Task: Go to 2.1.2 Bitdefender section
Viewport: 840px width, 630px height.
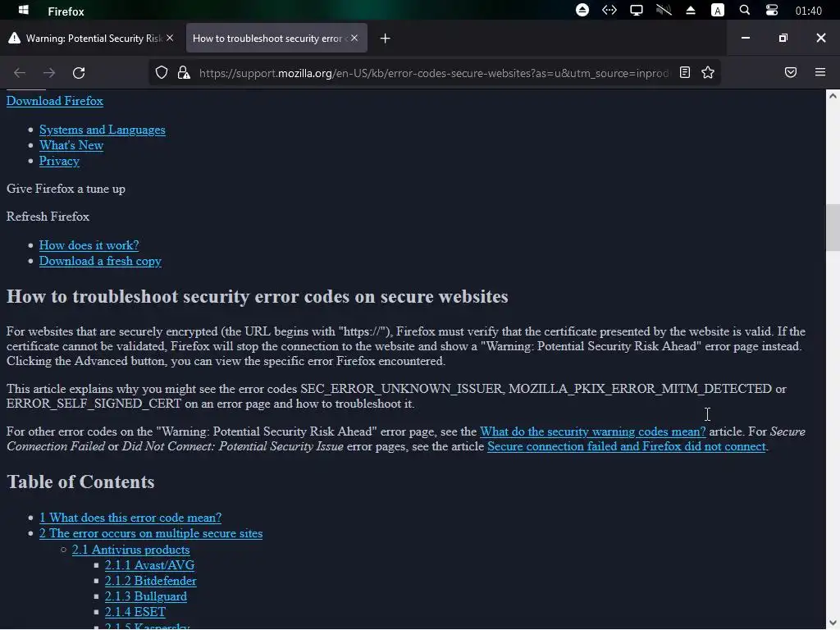Action: pyautogui.click(x=151, y=581)
